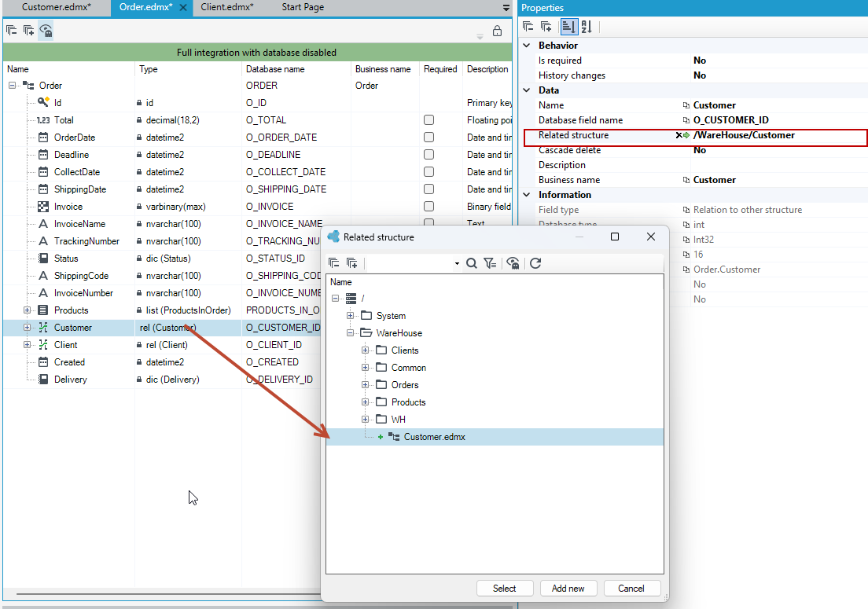Viewport: 868px width, 609px height.
Task: Click the Add new button
Action: click(568, 589)
